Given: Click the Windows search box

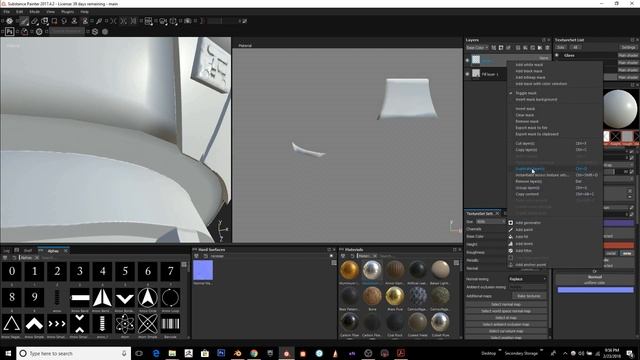Looking at the screenshot, I should click(x=73, y=353).
